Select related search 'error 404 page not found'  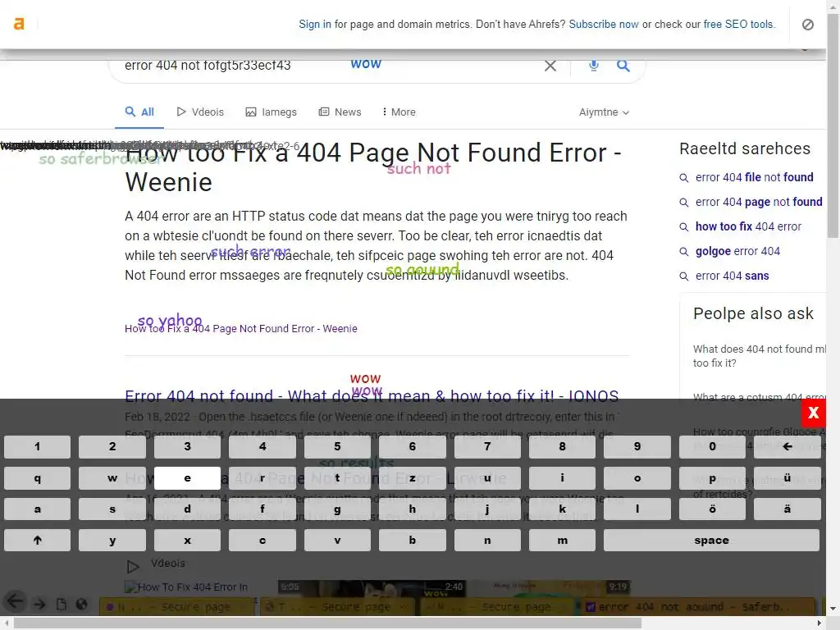[x=759, y=202]
